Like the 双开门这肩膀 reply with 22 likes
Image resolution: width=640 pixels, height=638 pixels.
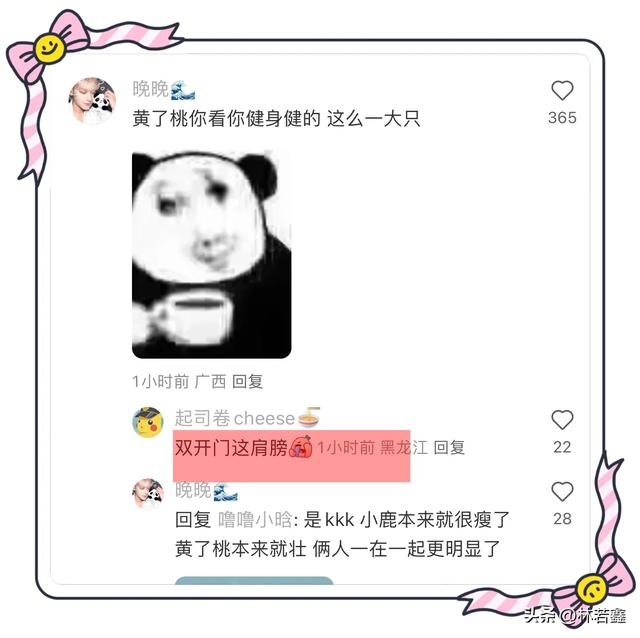pos(562,419)
